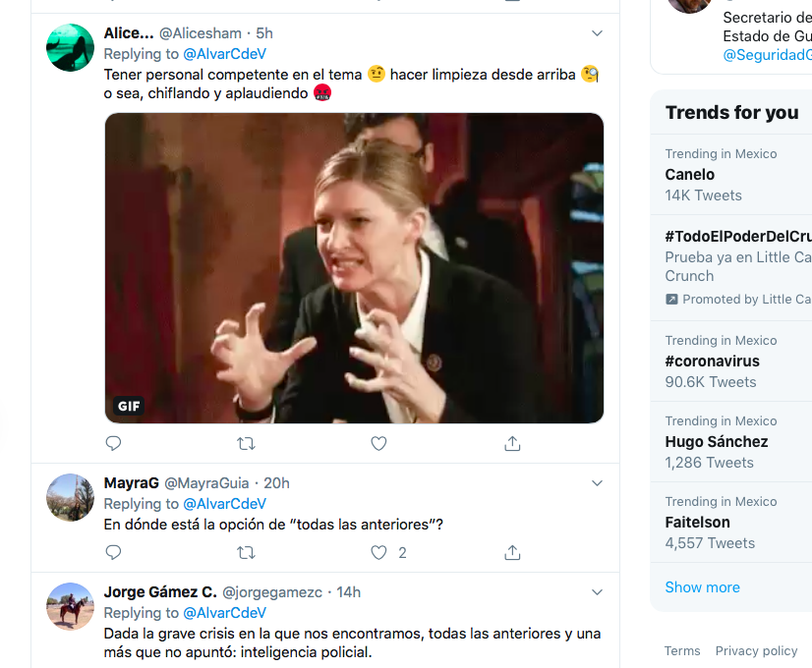Open more options on Alicesham's tweet

pyautogui.click(x=597, y=33)
